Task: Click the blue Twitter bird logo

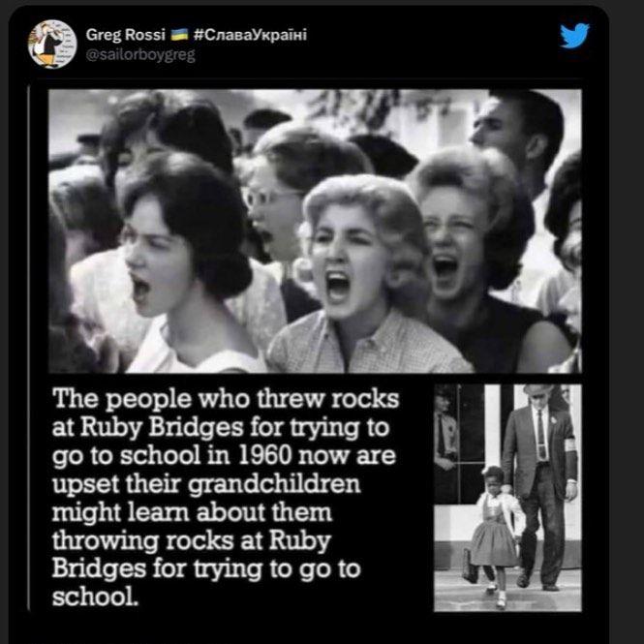Action: 574,35
